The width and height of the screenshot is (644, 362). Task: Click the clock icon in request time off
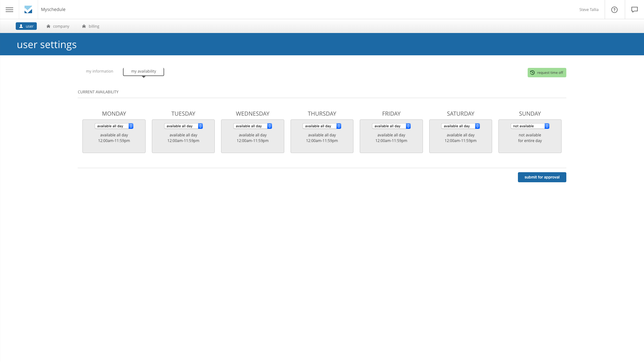pyautogui.click(x=532, y=73)
